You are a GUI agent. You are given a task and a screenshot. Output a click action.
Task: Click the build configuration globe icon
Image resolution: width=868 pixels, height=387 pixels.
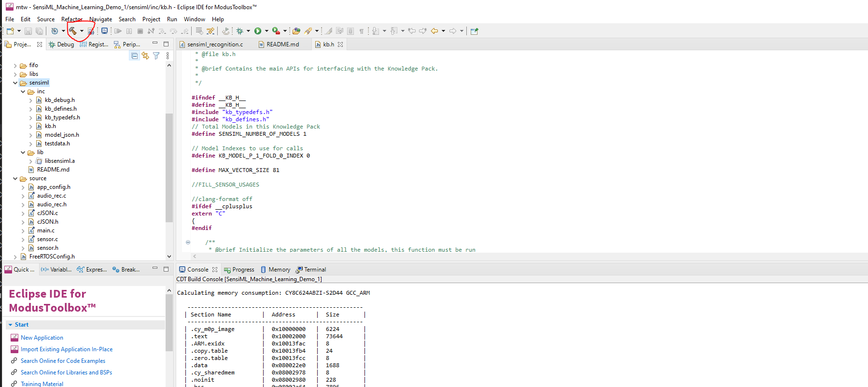click(55, 31)
